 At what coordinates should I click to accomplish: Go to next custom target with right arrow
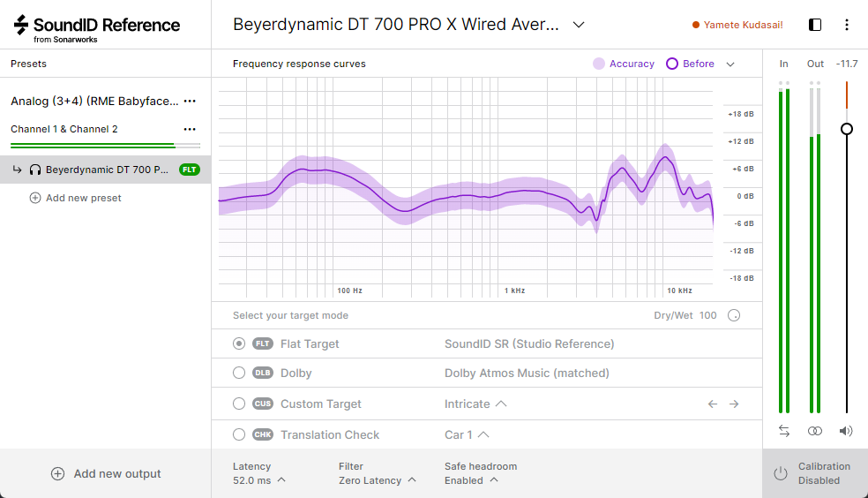click(x=734, y=404)
